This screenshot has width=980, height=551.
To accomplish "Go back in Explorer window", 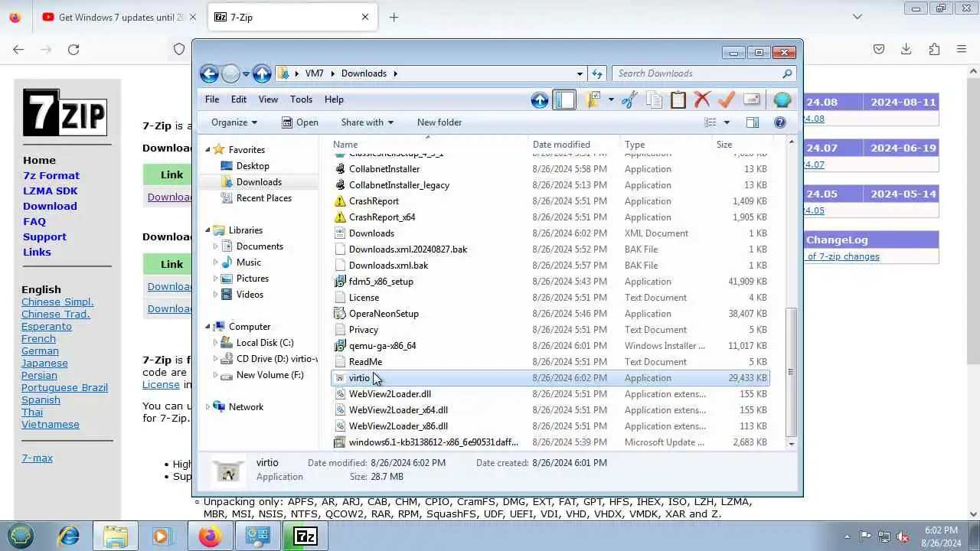I will tap(209, 73).
